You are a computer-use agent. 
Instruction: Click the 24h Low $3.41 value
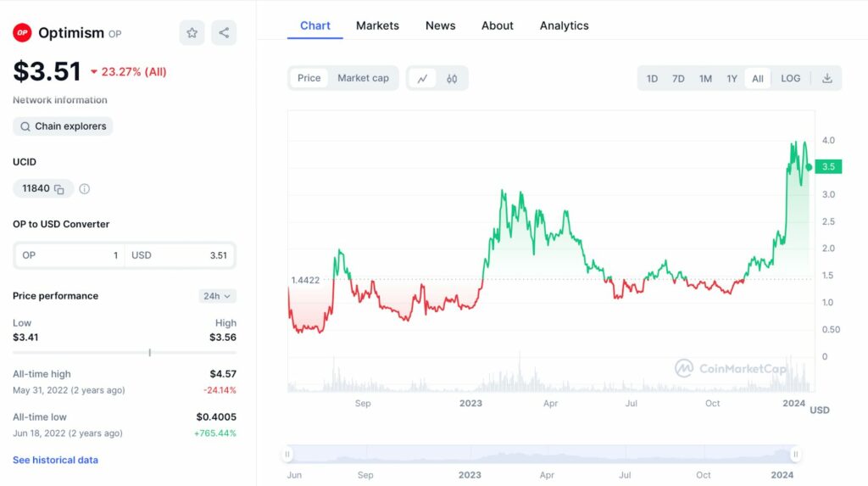tap(25, 337)
